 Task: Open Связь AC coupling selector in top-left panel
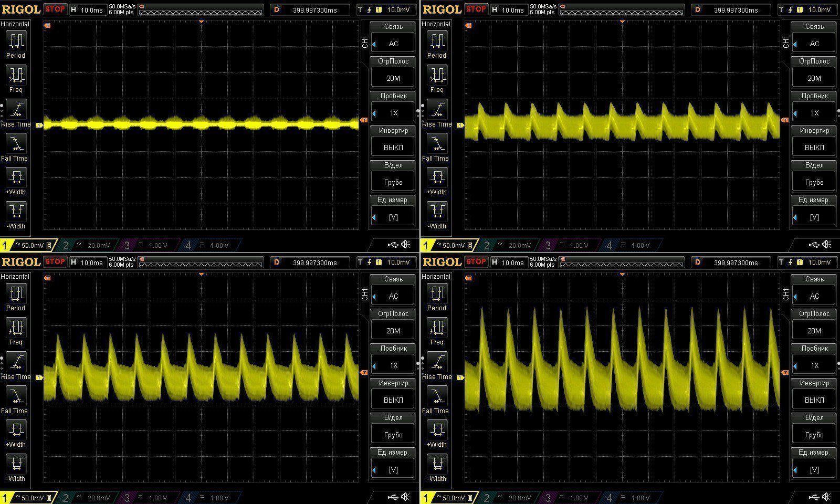tap(393, 44)
